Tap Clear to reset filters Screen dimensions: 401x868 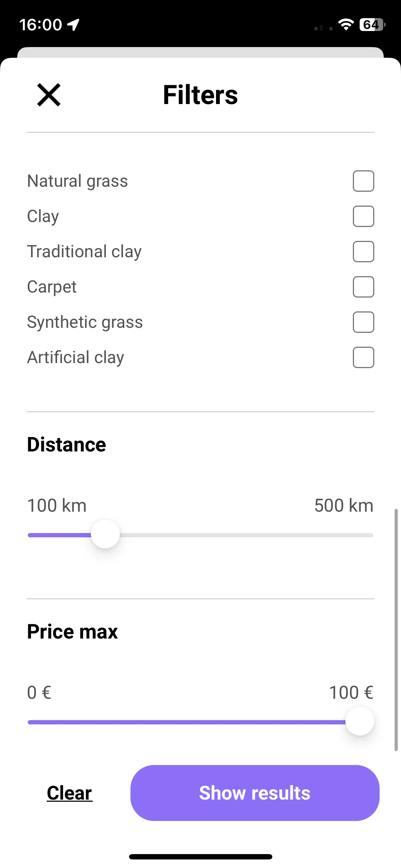pos(70,793)
